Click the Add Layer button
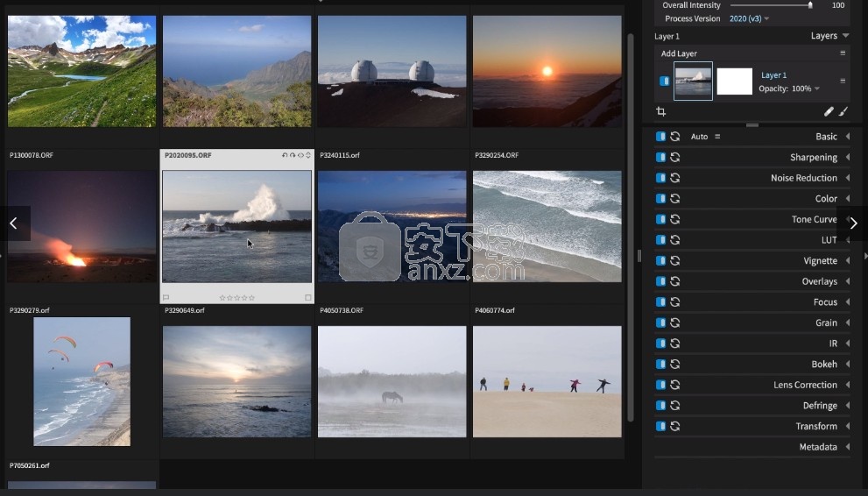868x496 pixels. 679,53
